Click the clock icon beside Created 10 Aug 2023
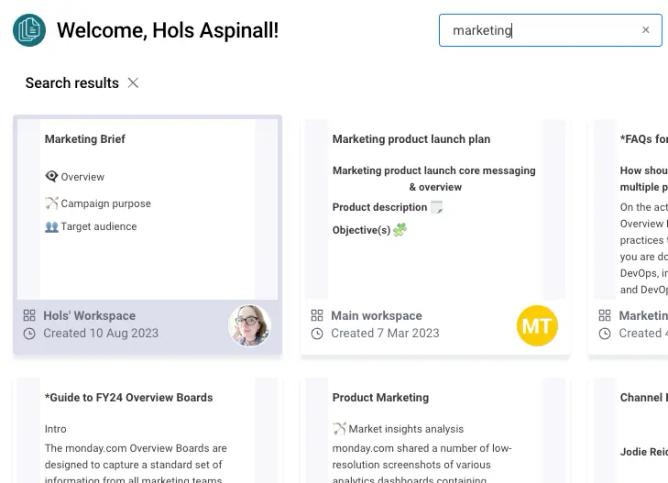Viewport: 668px width, 483px height. (x=29, y=334)
